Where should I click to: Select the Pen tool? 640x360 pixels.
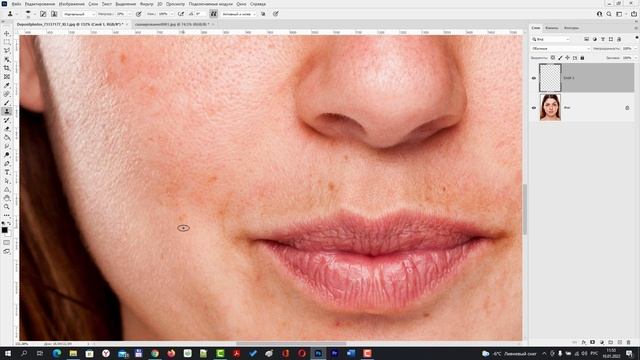(x=7, y=163)
